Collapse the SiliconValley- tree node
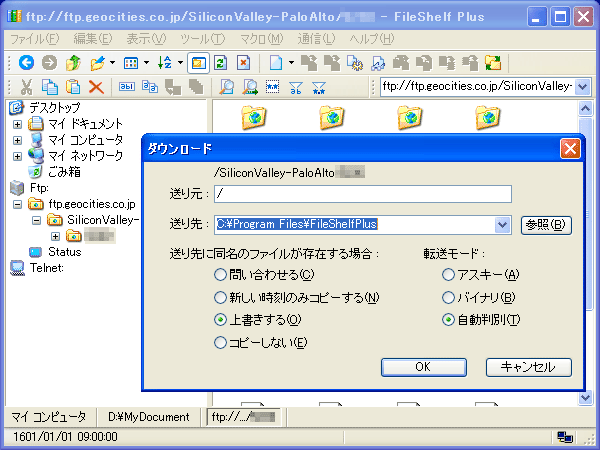Image resolution: width=600 pixels, height=450 pixels. pos(36,220)
